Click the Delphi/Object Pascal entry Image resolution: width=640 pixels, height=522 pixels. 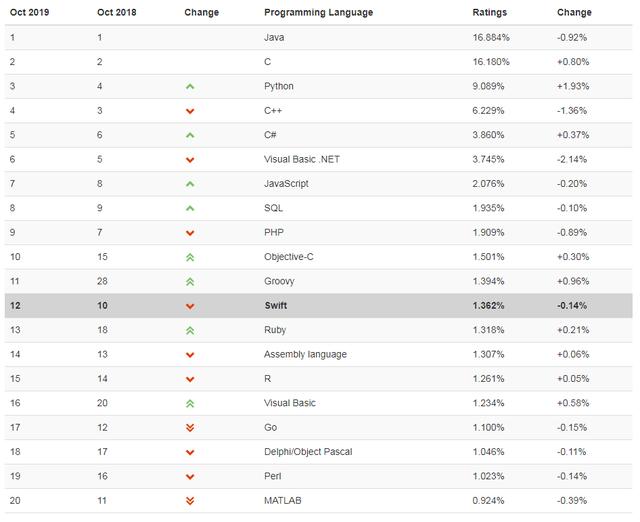point(308,452)
